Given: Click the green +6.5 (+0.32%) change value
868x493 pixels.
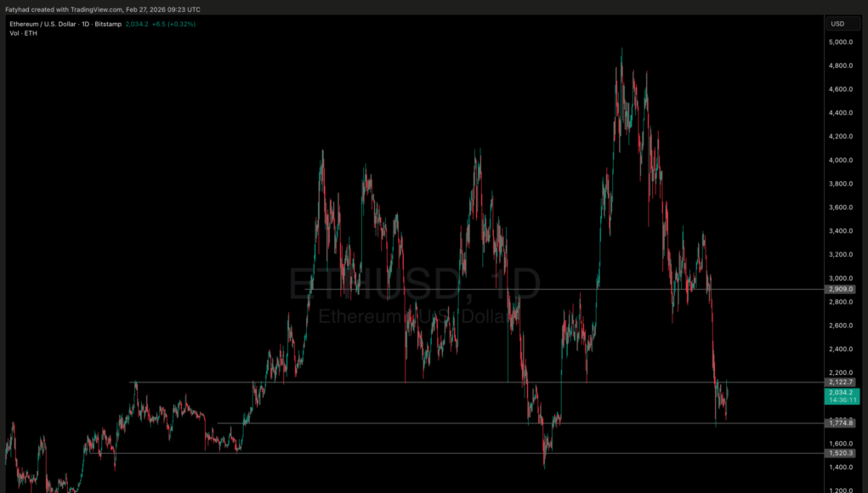Looking at the screenshot, I should (173, 24).
